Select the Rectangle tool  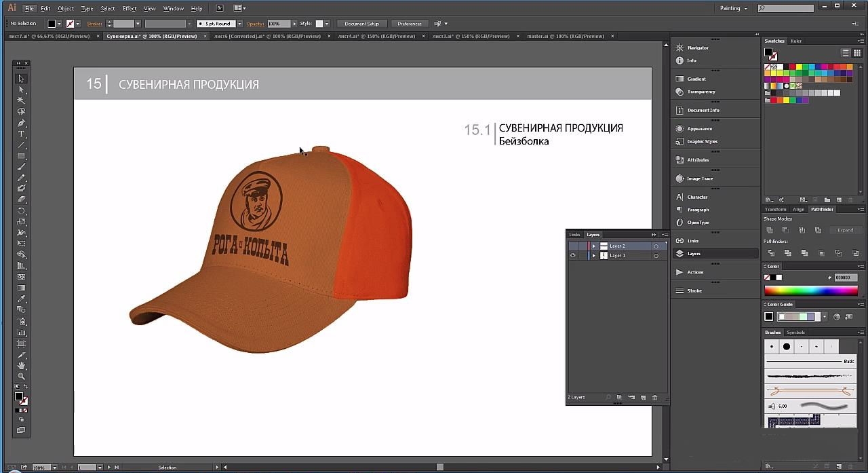point(21,156)
